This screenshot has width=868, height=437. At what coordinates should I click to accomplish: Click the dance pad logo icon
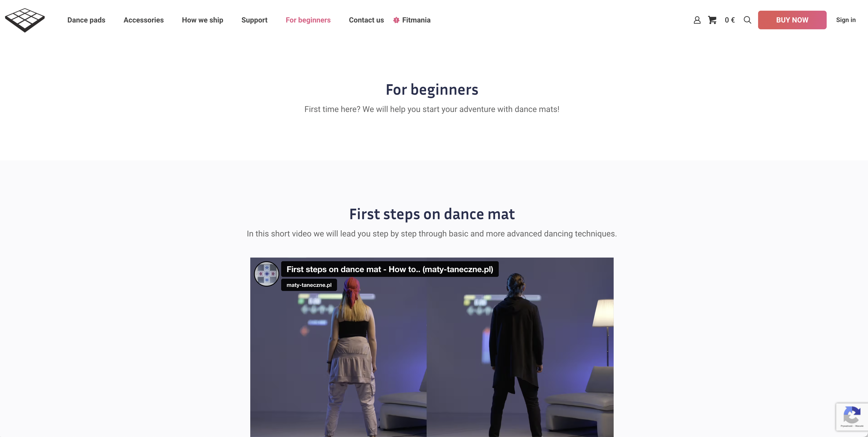tap(25, 20)
